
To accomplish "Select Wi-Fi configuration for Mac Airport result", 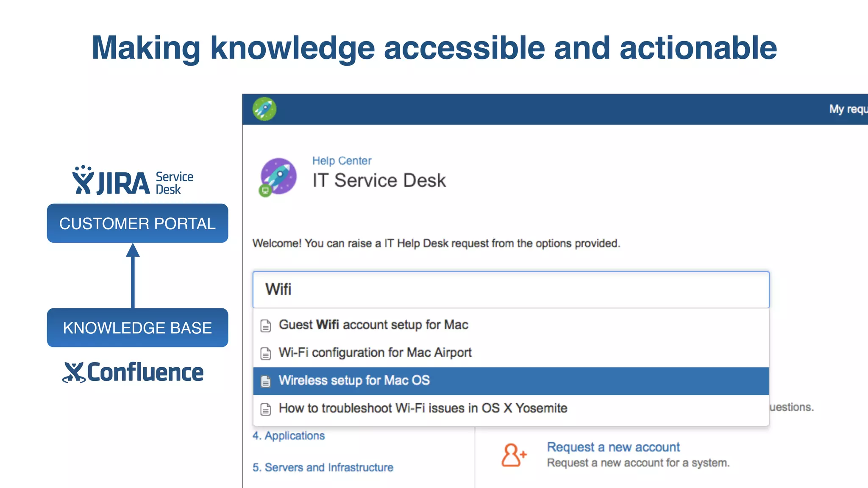I will click(x=511, y=353).
